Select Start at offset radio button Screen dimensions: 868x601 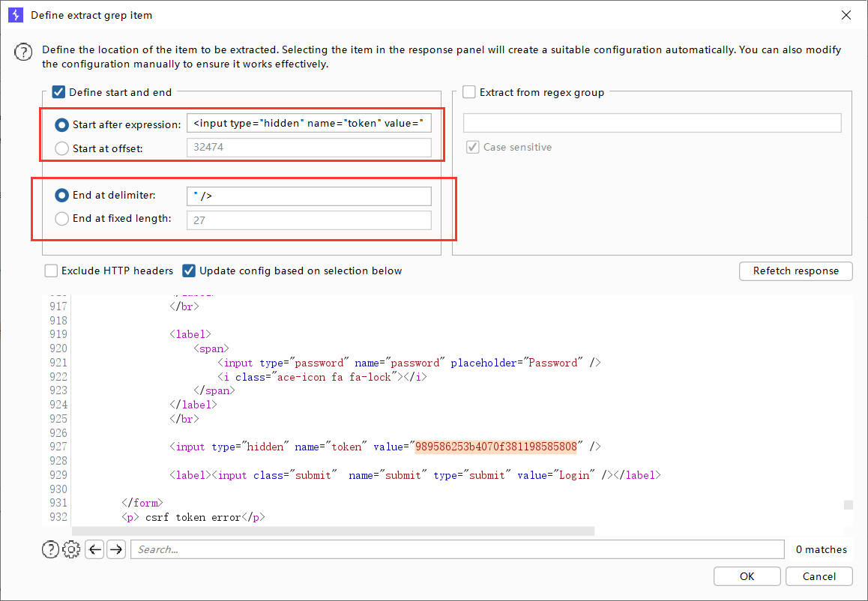pos(61,148)
